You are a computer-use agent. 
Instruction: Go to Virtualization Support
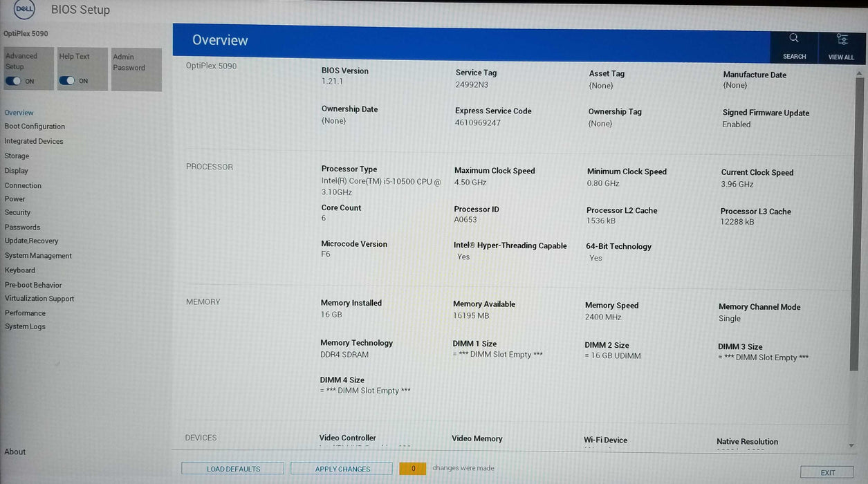[x=39, y=299]
